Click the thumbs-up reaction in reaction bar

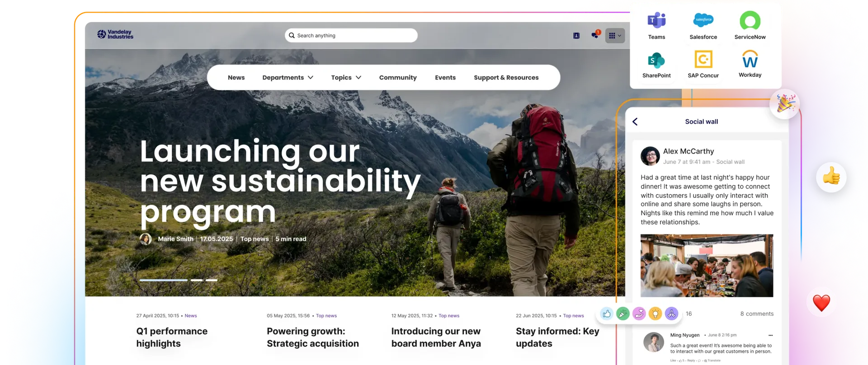click(607, 314)
